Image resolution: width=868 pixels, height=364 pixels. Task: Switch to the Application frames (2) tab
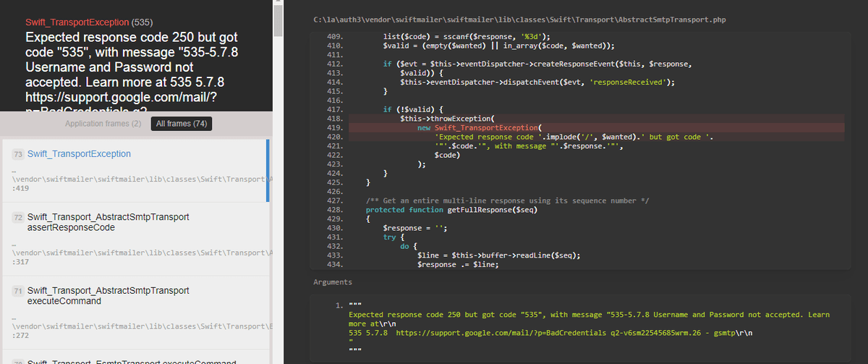pyautogui.click(x=103, y=124)
